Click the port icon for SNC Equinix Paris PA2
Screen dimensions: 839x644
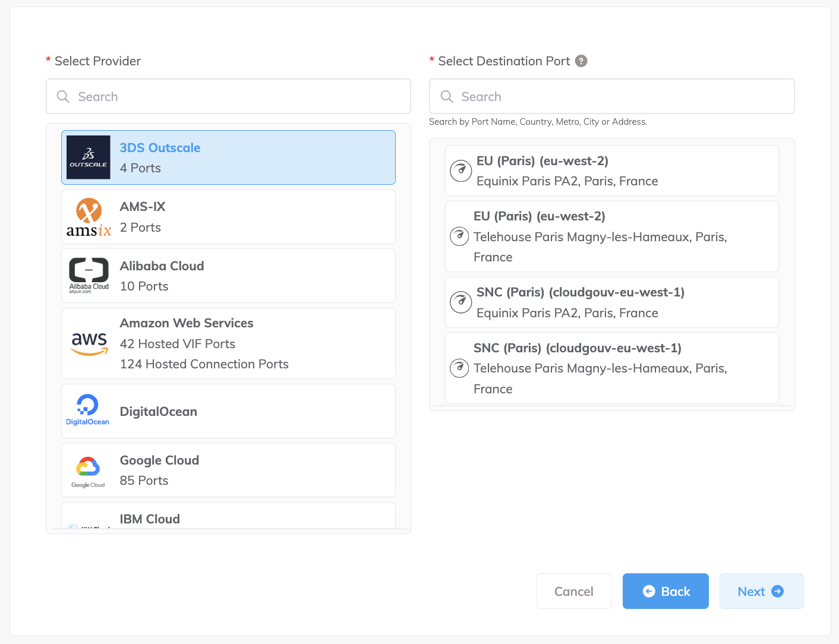tap(460, 302)
